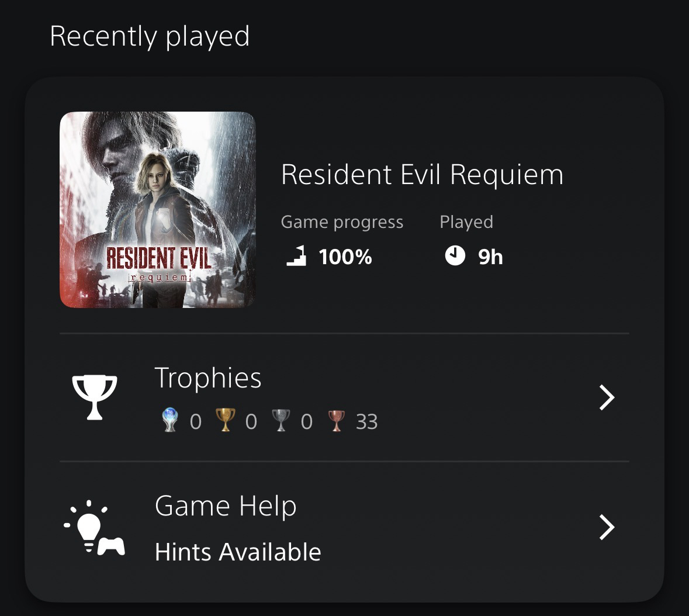Click the bronze trophy count 33
This screenshot has height=616, width=689.
click(x=366, y=422)
